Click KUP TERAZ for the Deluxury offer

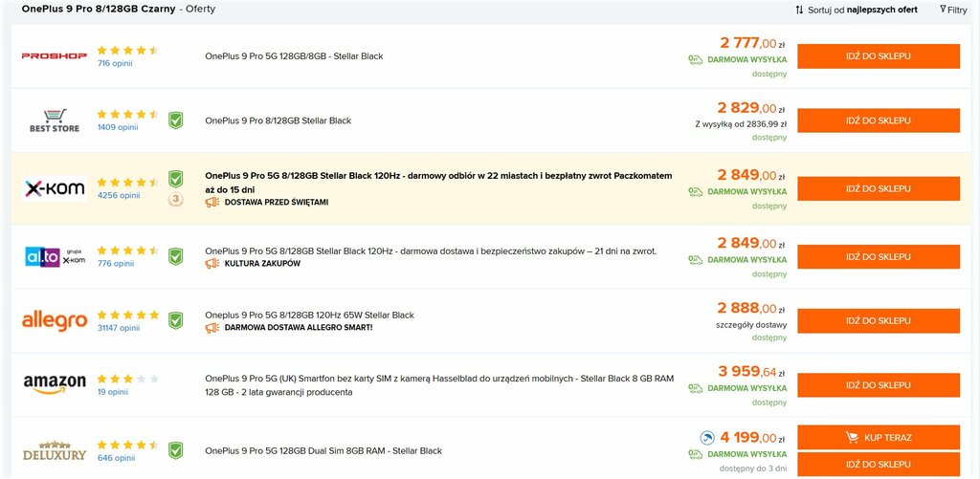click(879, 438)
